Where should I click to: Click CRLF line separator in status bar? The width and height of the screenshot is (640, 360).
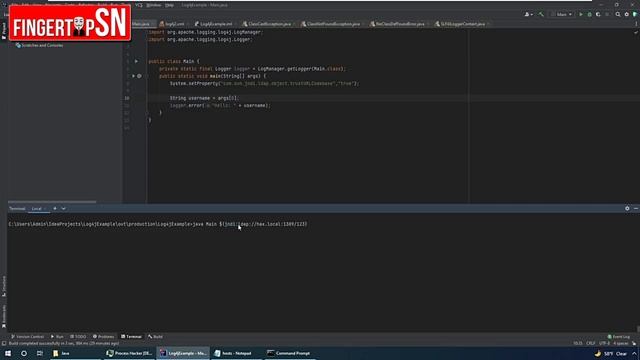[x=591, y=343]
